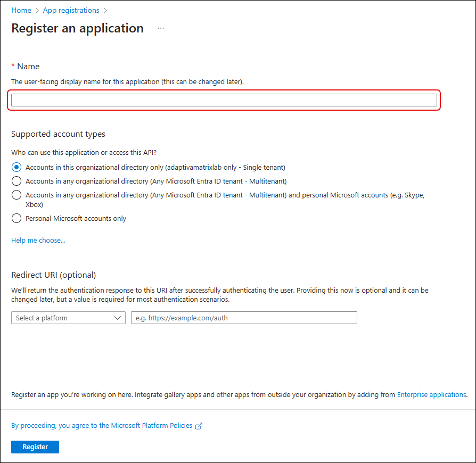Click the application Name input field
Viewport: 476px width, 463px height.
pos(224,100)
